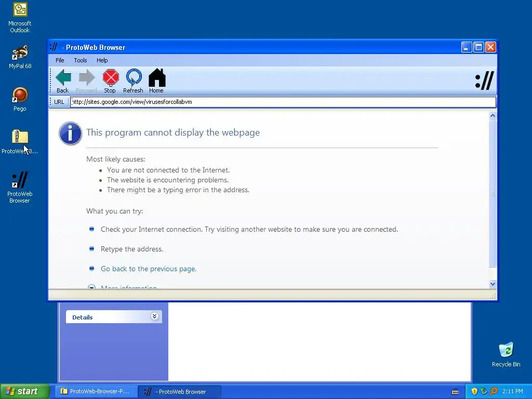Screen dimensions: 532x399
Task: Maximize the ProtoWeb Browser window
Action: 478,47
